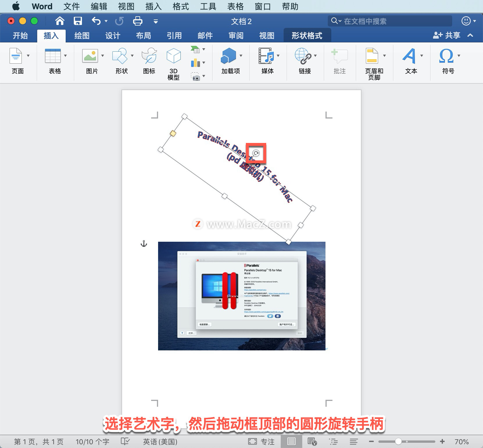This screenshot has width=483, height=448.
Task: Change language 英语(美国) in status bar
Action: coord(160,442)
